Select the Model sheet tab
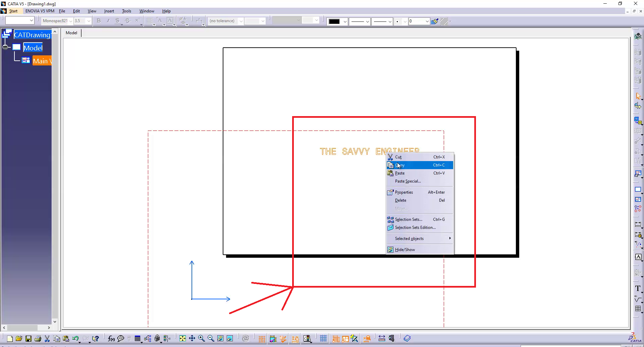The image size is (644, 347). [x=71, y=33]
